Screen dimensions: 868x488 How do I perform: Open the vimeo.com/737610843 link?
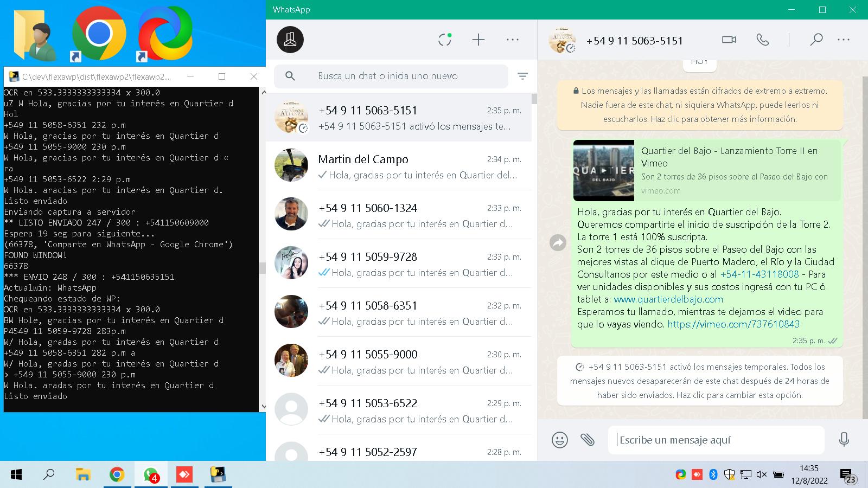click(733, 324)
